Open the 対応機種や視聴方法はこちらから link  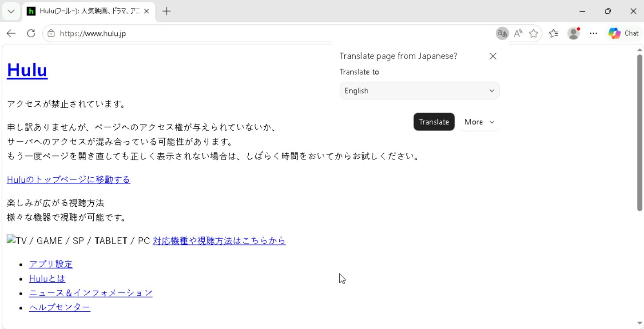point(219,241)
